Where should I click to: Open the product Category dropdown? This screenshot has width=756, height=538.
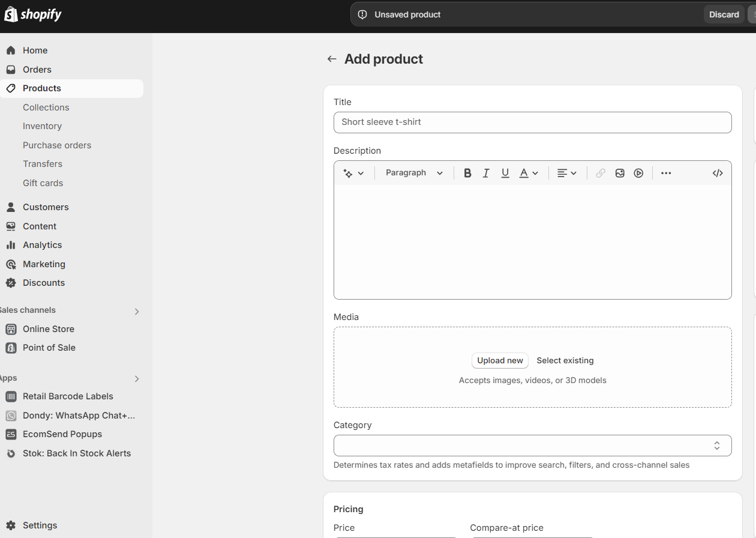point(533,446)
